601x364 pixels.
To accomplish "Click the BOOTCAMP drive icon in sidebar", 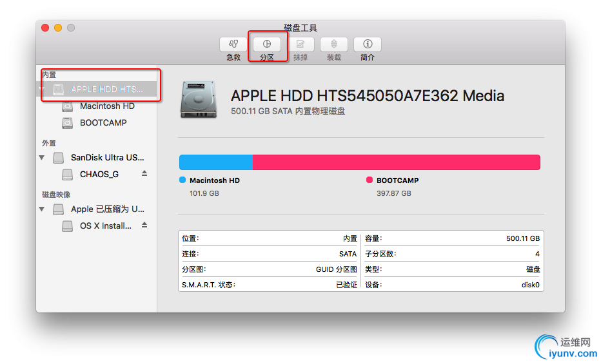I will click(68, 123).
